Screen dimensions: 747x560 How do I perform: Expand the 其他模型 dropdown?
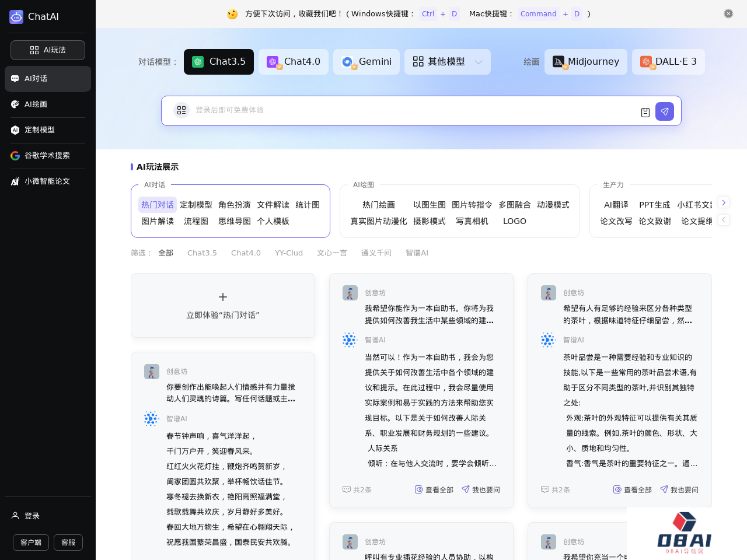[447, 62]
